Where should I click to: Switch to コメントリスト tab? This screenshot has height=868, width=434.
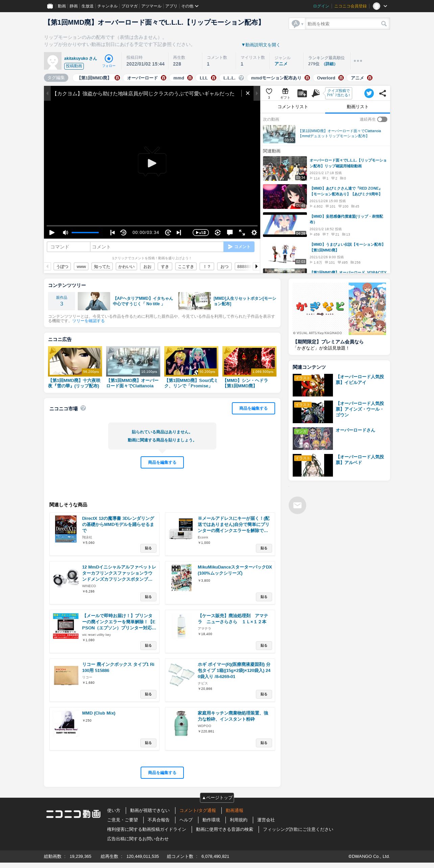tap(293, 107)
